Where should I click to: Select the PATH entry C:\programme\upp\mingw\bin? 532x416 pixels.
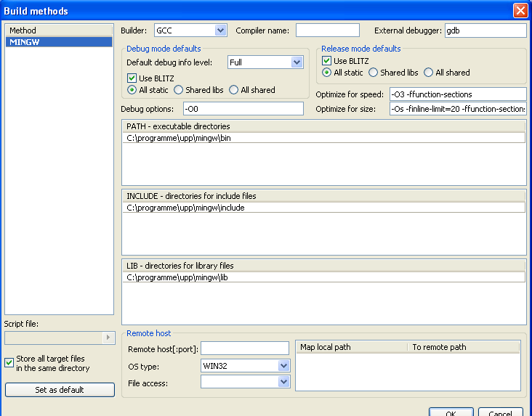pos(324,138)
